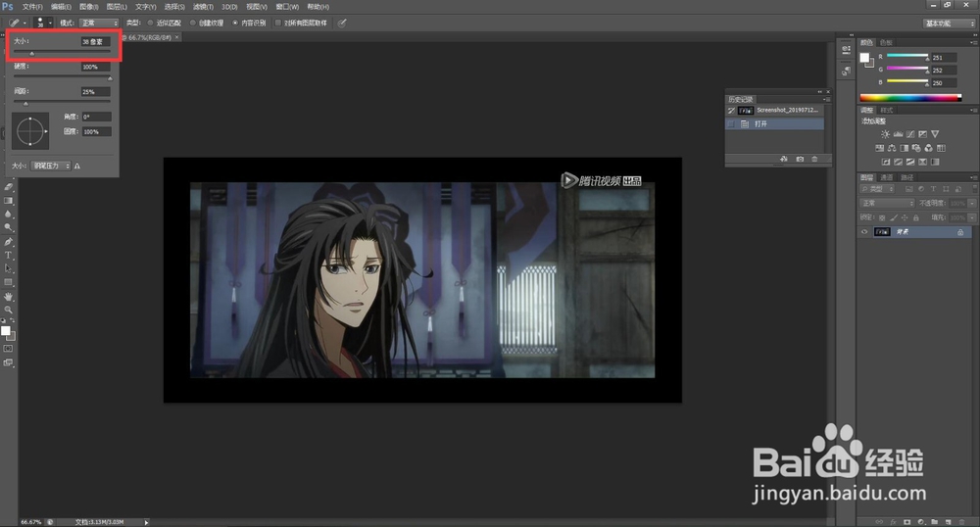Click the healing brush tool preset icon
The height and width of the screenshot is (527, 980).
point(13,24)
